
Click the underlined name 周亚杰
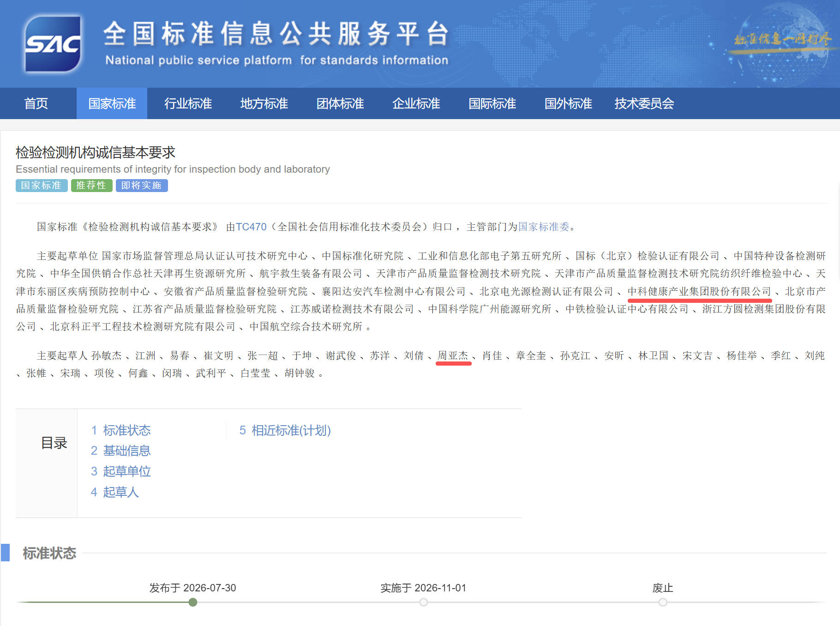pyautogui.click(x=453, y=355)
